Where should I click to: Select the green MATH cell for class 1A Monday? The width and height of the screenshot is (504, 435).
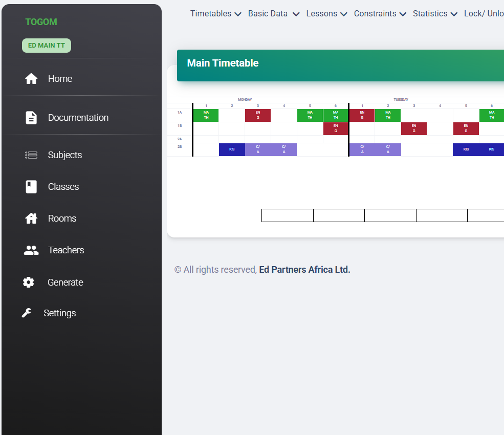(206, 115)
